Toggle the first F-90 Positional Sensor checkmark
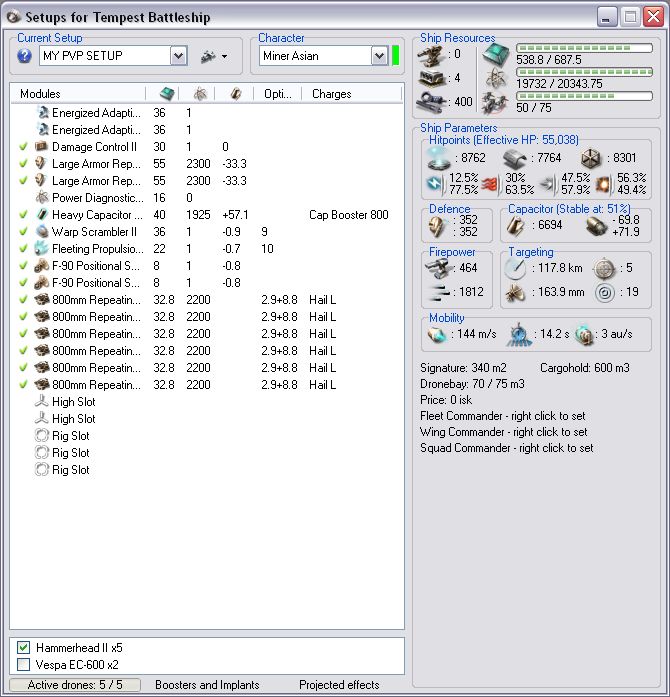Image resolution: width=670 pixels, height=697 pixels. pyautogui.click(x=23, y=265)
